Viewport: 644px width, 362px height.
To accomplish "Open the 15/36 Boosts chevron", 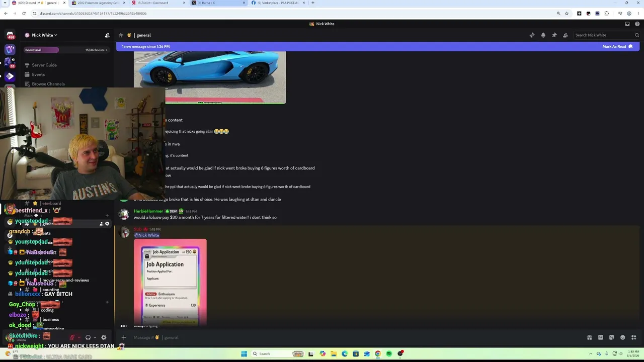I will [107, 50].
